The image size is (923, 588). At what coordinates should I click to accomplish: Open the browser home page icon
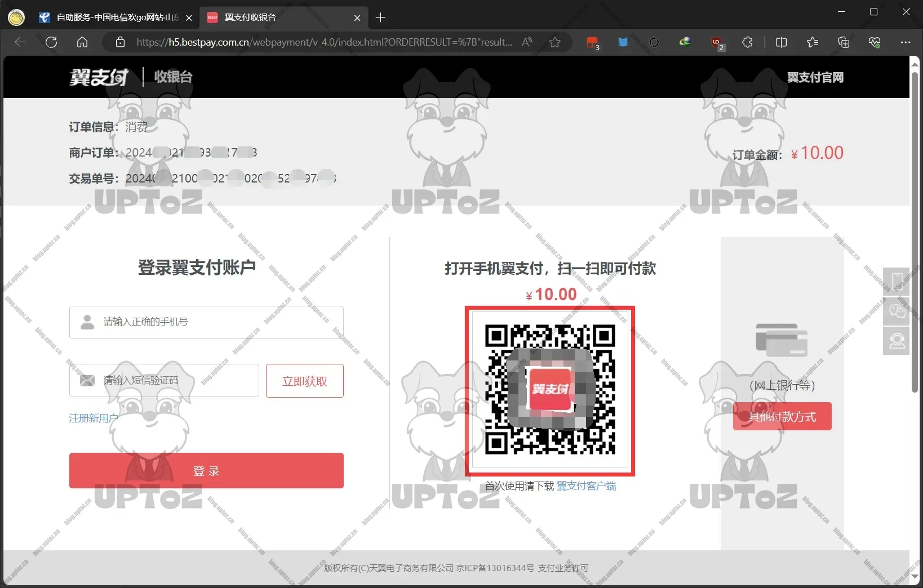[x=82, y=42]
